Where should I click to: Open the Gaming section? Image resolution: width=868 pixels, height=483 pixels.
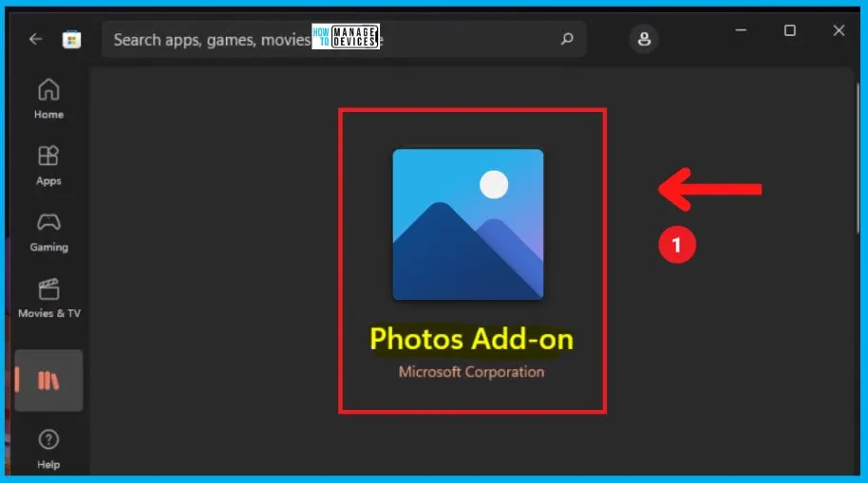(x=48, y=232)
